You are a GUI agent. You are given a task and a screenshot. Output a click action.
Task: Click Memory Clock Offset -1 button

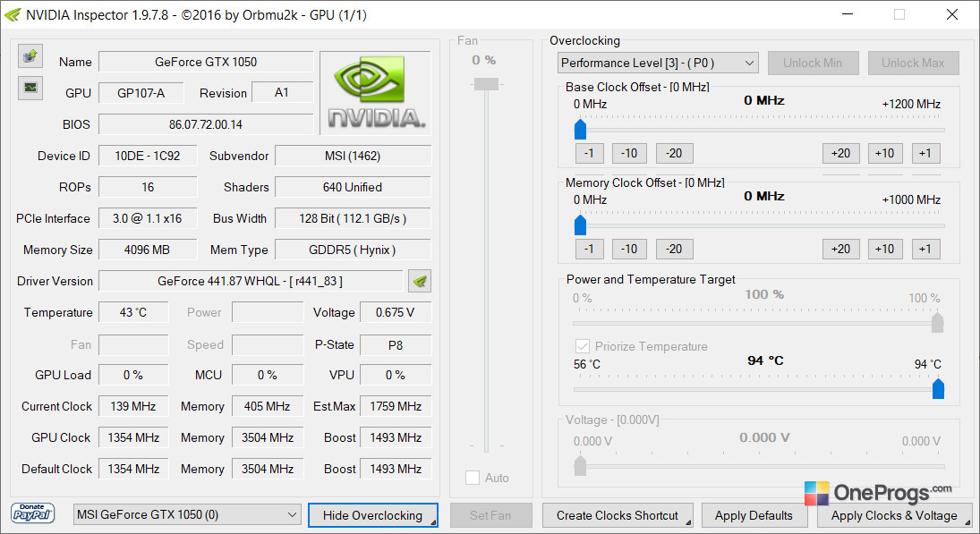pyautogui.click(x=590, y=249)
